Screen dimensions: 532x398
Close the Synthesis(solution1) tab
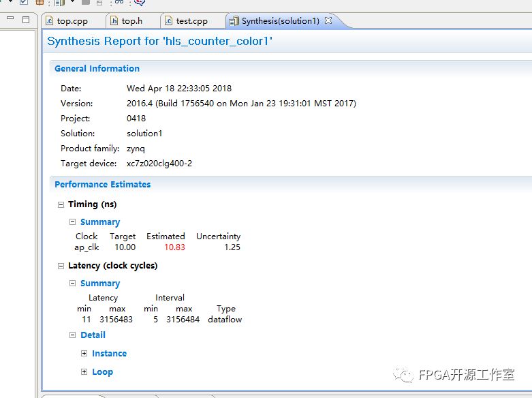click(x=328, y=20)
